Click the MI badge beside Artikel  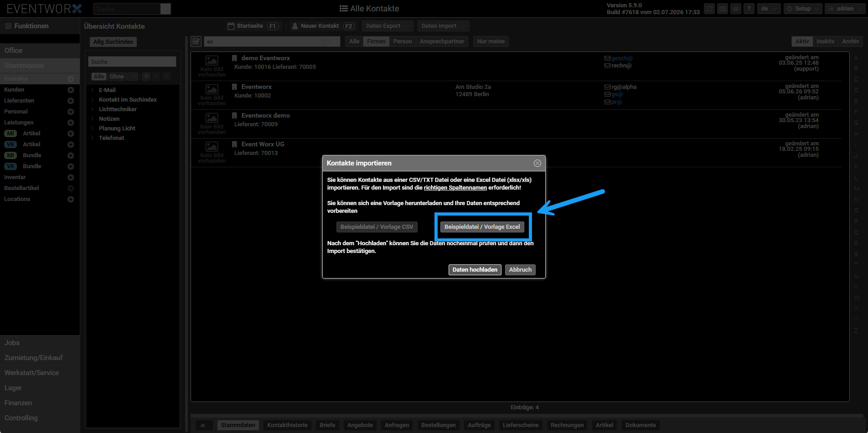tap(10, 134)
